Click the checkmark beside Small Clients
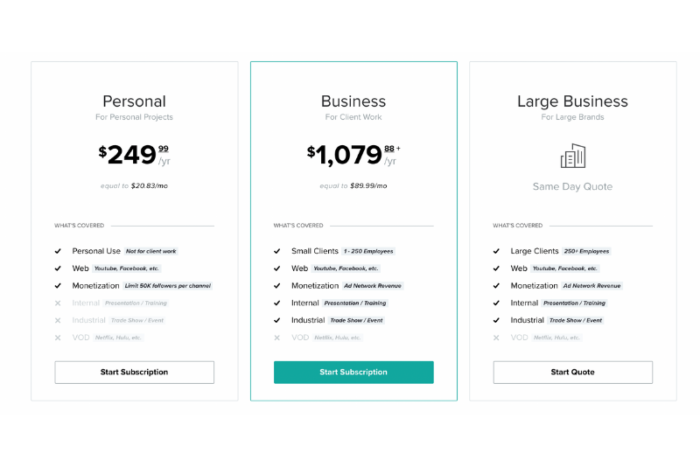The height and width of the screenshot is (467, 700). tap(277, 251)
